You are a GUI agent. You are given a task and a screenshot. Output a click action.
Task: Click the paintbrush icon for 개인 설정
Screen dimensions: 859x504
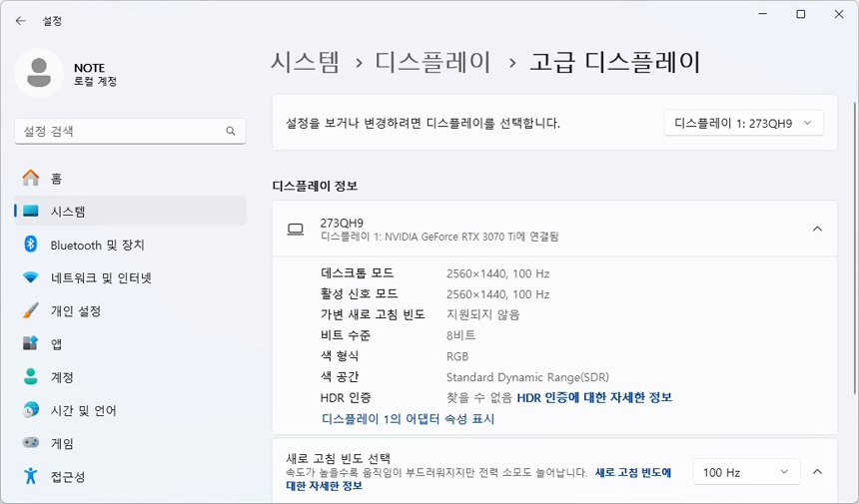[31, 310]
